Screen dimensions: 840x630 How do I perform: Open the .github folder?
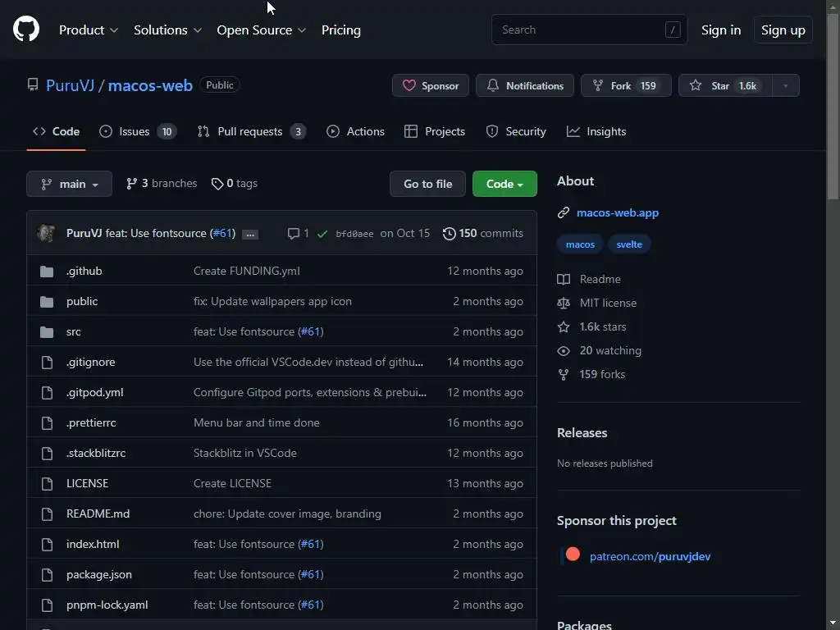(x=84, y=271)
